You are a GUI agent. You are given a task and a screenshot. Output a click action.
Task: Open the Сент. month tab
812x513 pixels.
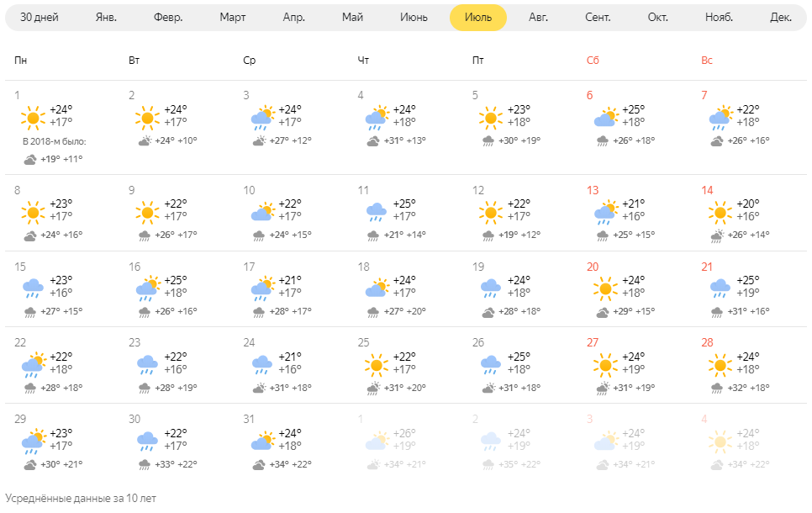pyautogui.click(x=598, y=18)
